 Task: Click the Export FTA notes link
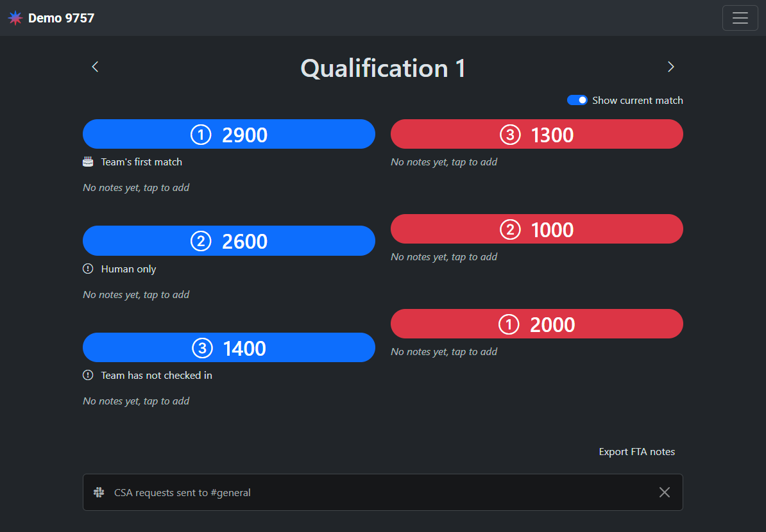pyautogui.click(x=636, y=452)
